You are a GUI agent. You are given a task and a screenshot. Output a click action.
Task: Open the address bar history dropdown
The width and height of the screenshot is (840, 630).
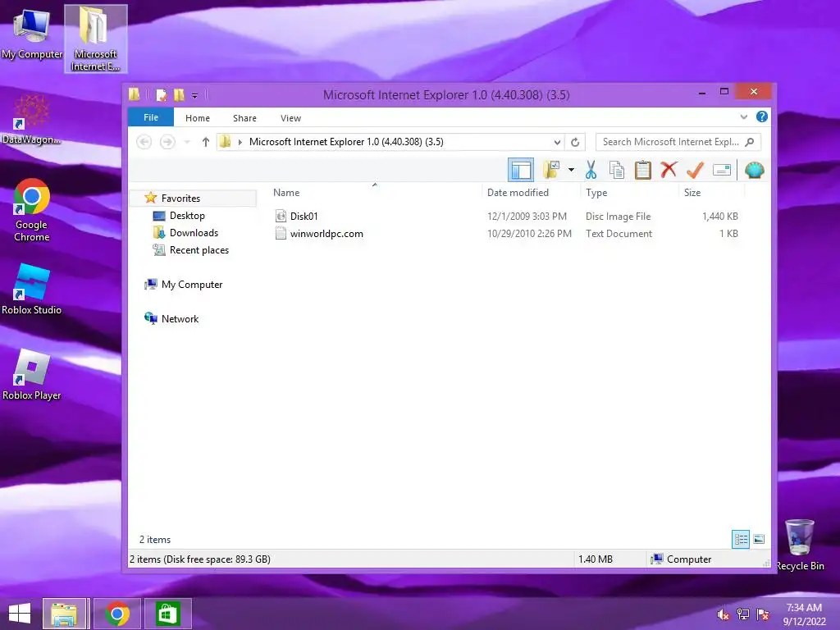(557, 142)
